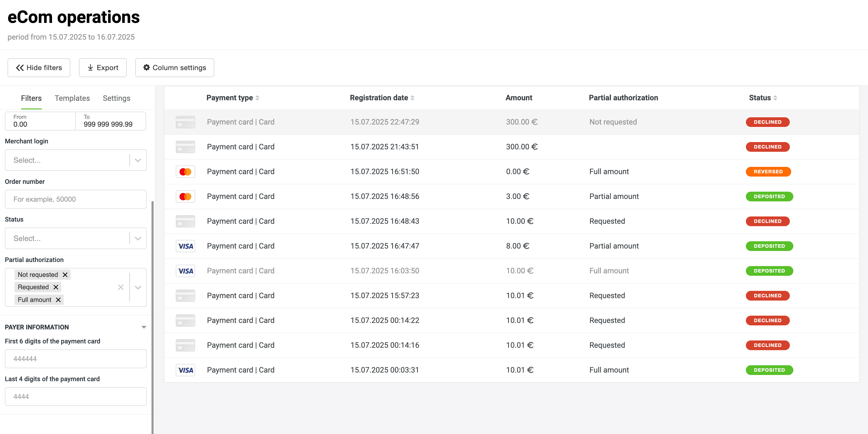Sort by Payment type column arrows
Viewport: 868px width, 434px height.
tap(257, 98)
